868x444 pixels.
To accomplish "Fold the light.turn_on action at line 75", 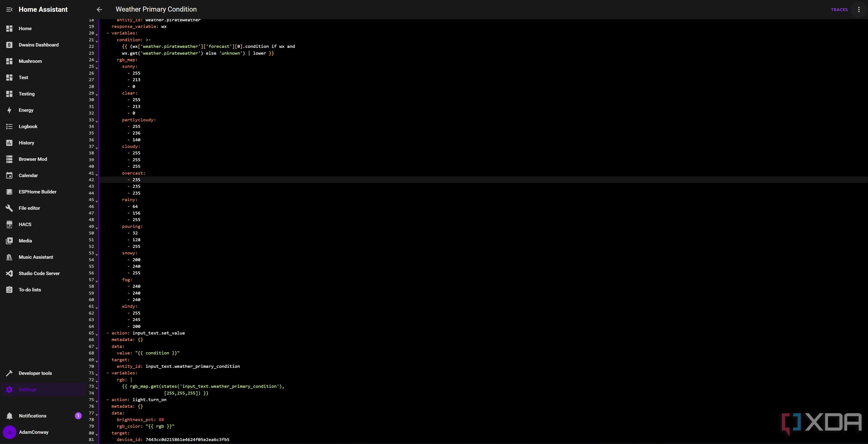I will tap(97, 401).
